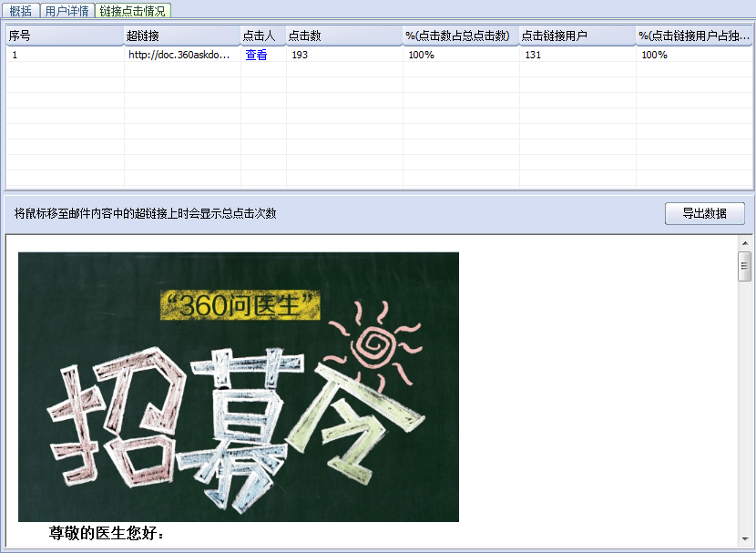Sort by the 点击数 column header
This screenshot has height=553, width=756.
click(344, 36)
